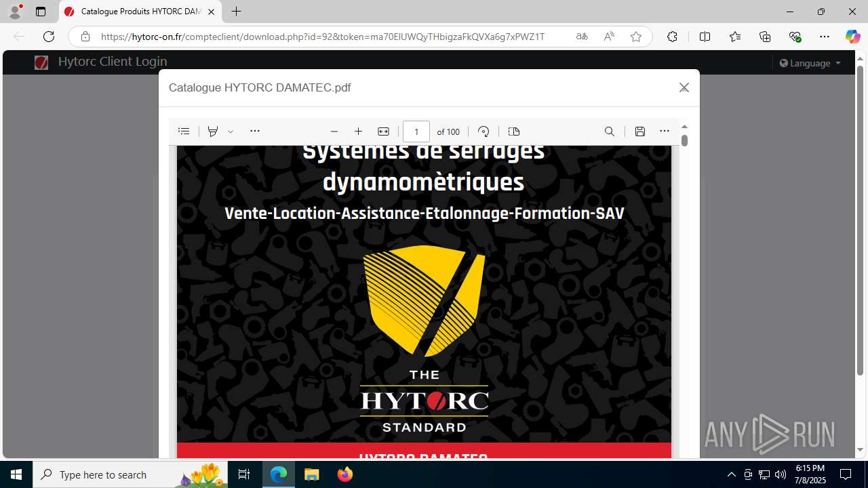Open the Language dropdown
This screenshot has height=488, width=868.
coord(810,63)
